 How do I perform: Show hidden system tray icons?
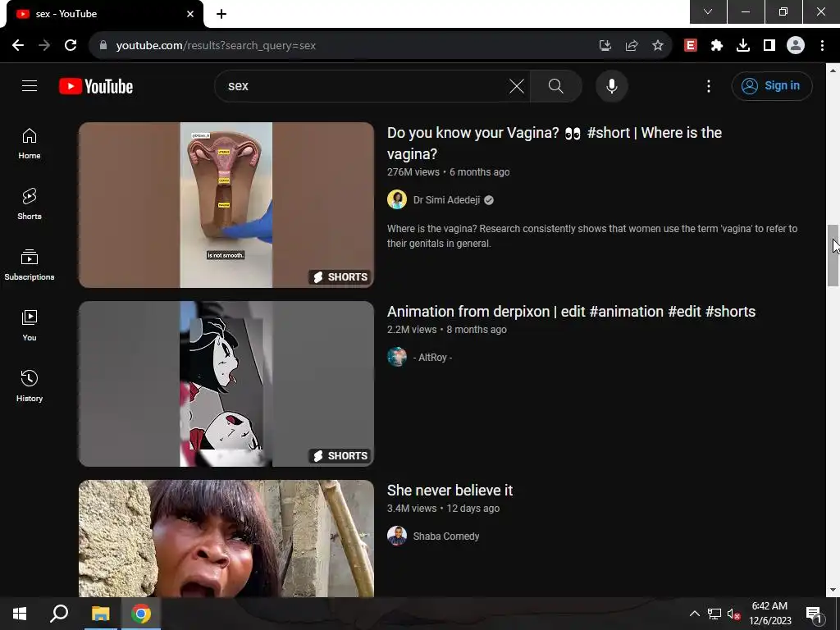tap(694, 614)
